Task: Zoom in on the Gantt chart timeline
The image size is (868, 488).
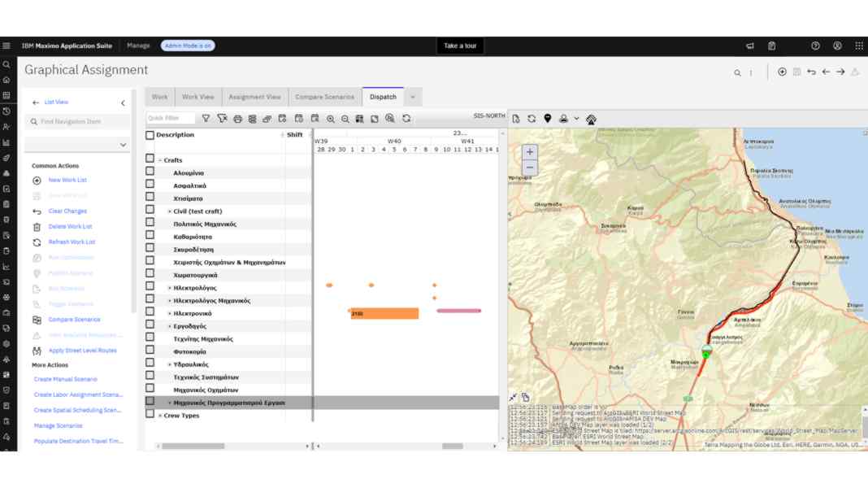Action: pos(331,119)
